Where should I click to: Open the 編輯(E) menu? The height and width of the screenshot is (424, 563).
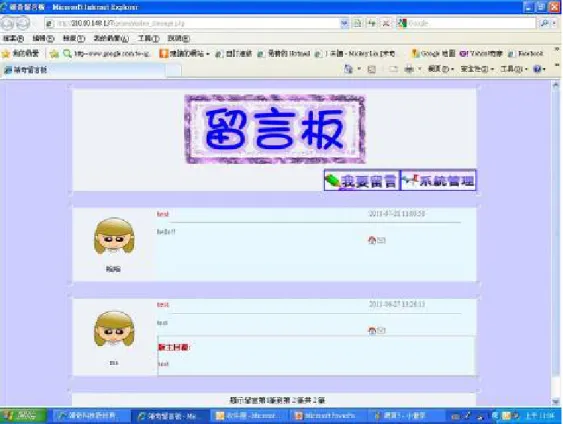pos(43,38)
